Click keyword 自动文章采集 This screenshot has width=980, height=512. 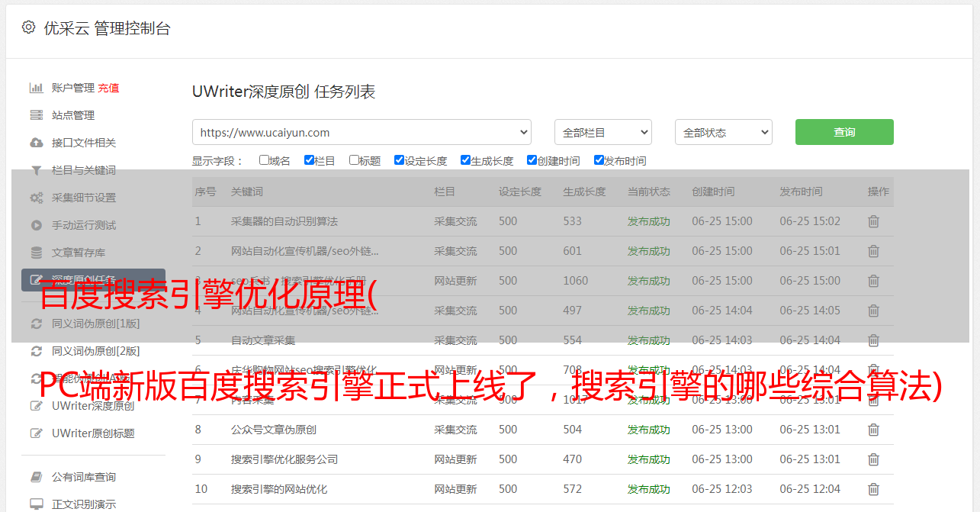(x=263, y=340)
